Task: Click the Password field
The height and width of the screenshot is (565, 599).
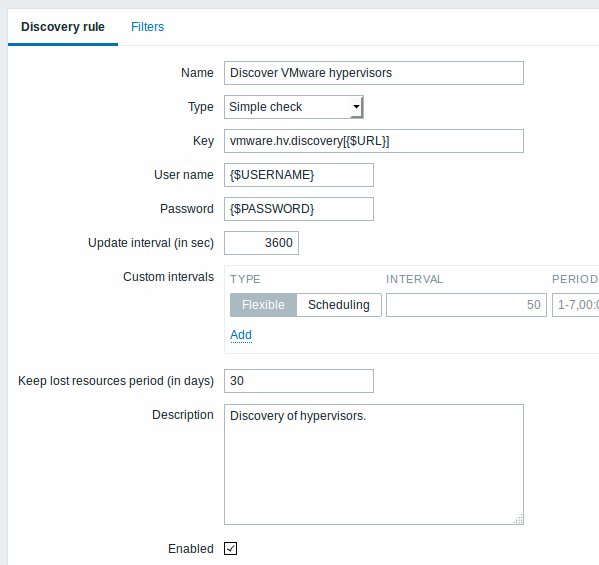Action: point(299,209)
